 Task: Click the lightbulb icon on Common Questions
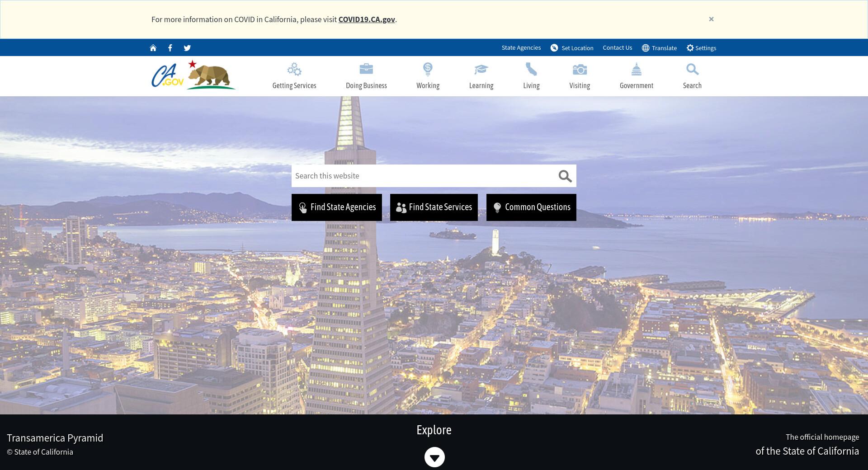(497, 207)
